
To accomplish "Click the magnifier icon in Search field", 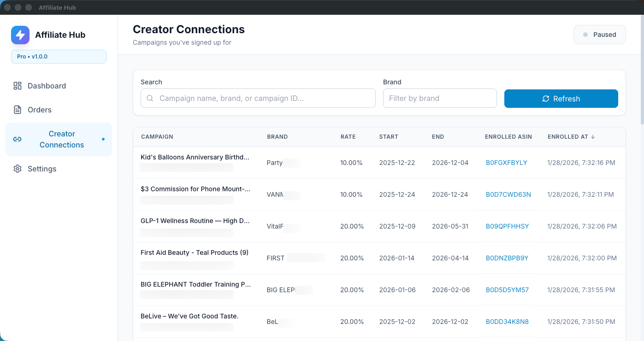I will 150,98.
